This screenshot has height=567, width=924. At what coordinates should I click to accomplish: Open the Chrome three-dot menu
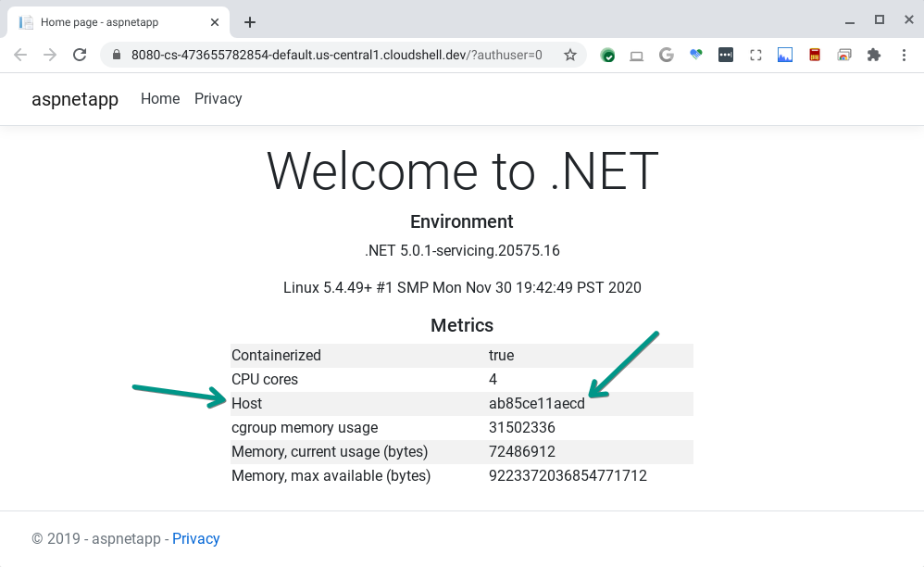(x=903, y=56)
